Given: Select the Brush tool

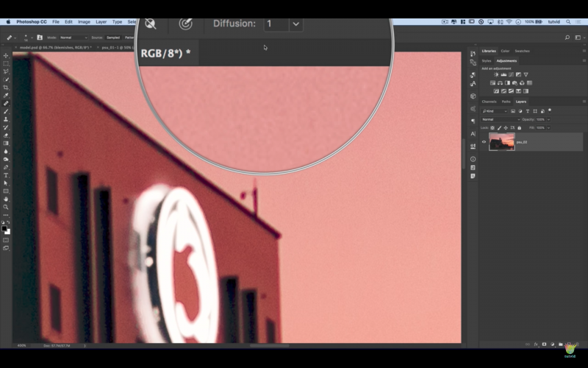Looking at the screenshot, I should [6, 112].
